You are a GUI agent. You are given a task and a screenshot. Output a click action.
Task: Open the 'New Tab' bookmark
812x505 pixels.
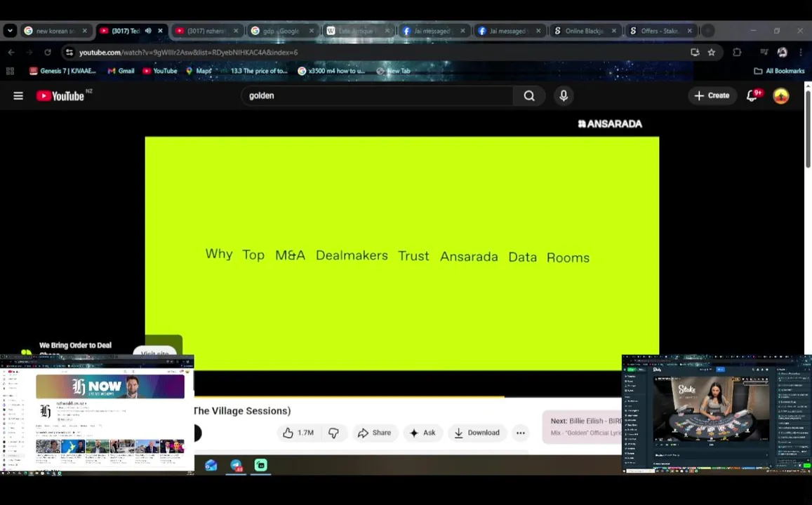pos(394,71)
